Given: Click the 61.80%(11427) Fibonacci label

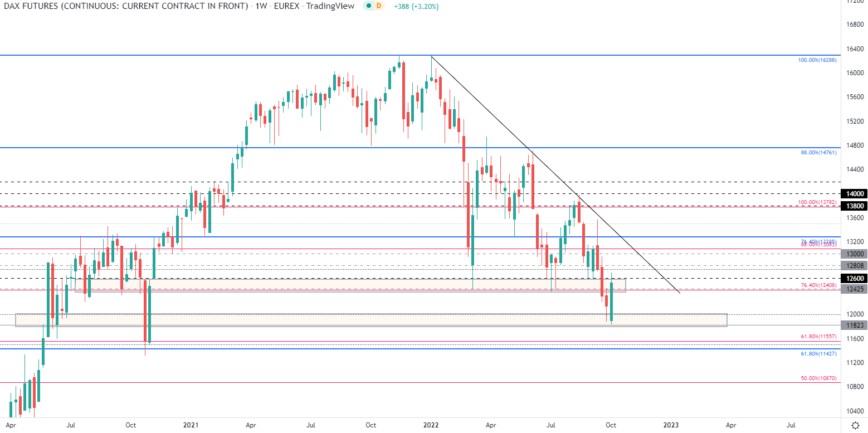Looking at the screenshot, I should click(819, 353).
